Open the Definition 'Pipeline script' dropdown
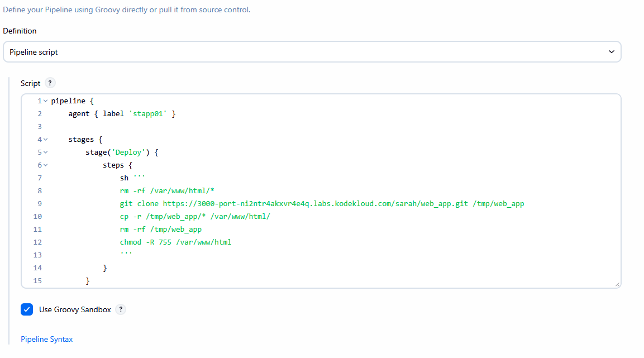This screenshot has height=358, width=644. 312,52
